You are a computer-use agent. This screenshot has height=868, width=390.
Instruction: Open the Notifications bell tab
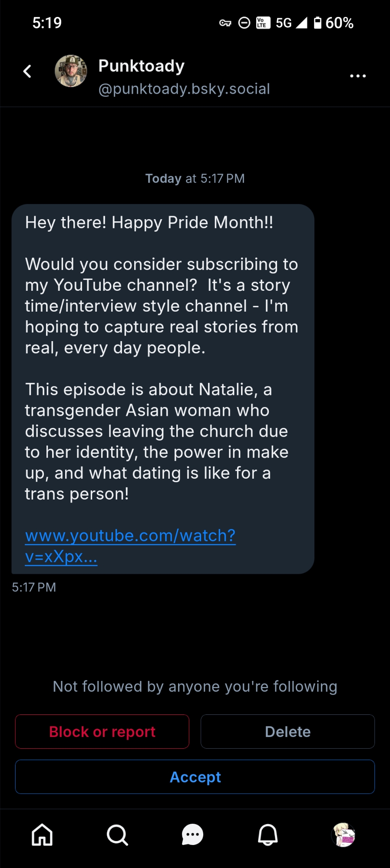tap(268, 835)
